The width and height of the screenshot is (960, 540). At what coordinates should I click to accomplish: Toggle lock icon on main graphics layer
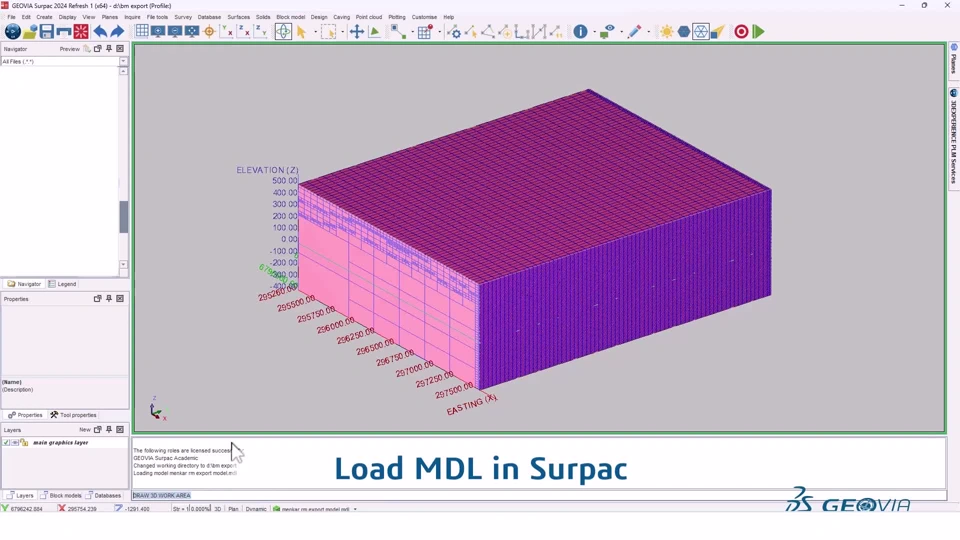coord(24,443)
